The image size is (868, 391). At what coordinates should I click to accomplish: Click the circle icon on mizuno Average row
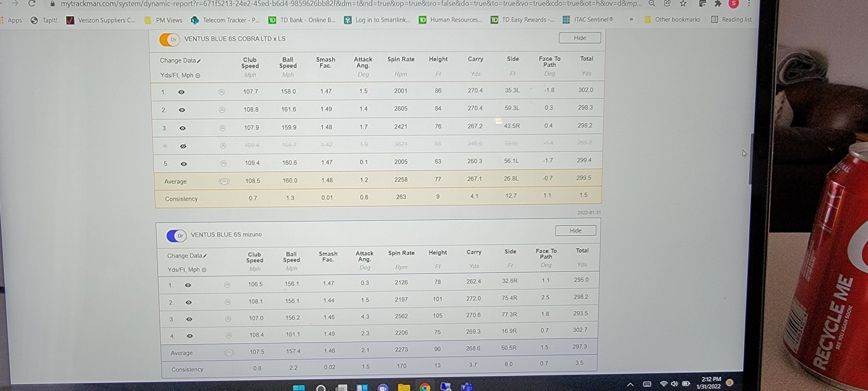(x=229, y=352)
